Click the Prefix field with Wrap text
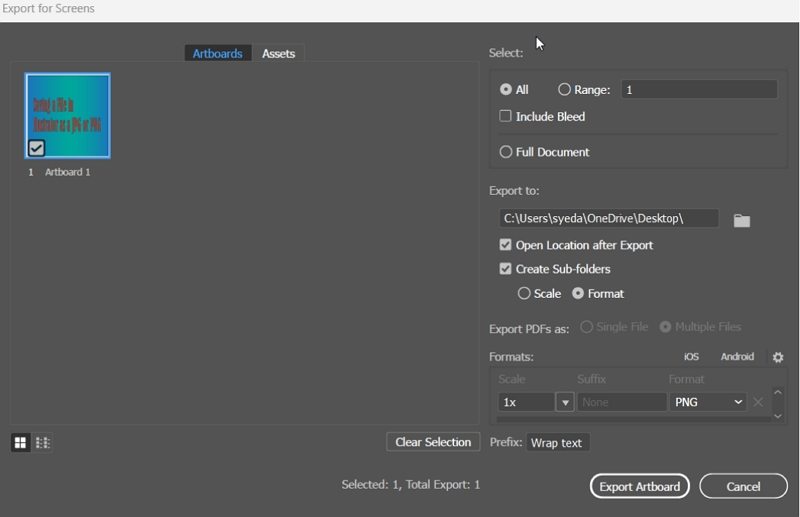This screenshot has height=517, width=800. [558, 442]
